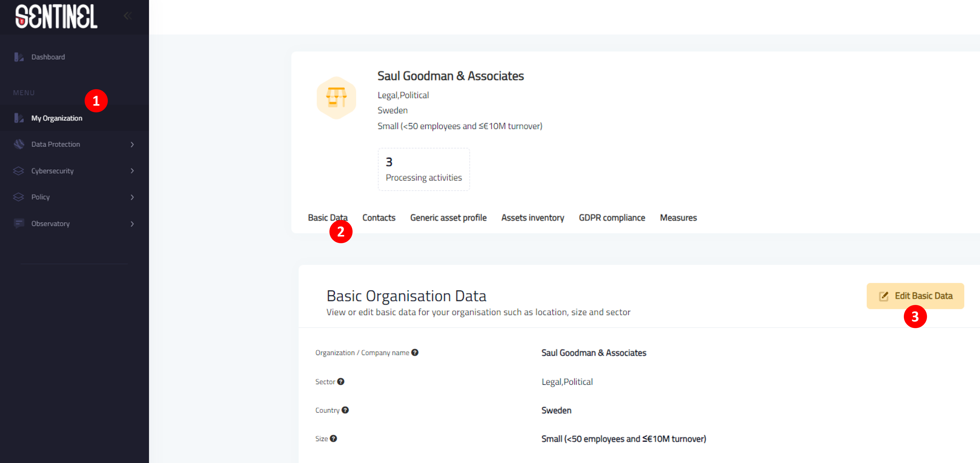Viewport: 980px width, 463px height.
Task: Open Observatory menu item
Action: pyautogui.click(x=74, y=224)
